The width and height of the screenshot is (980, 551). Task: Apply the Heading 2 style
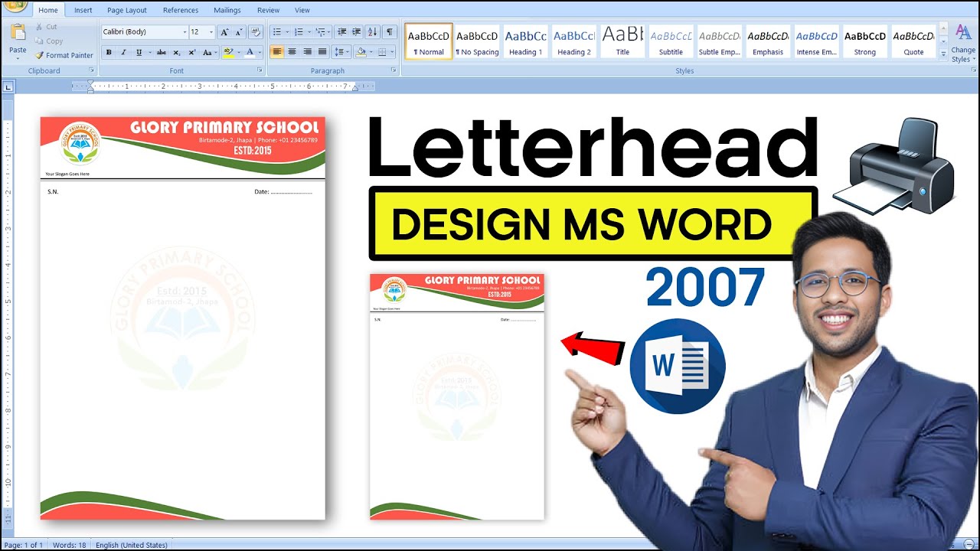[x=574, y=41]
